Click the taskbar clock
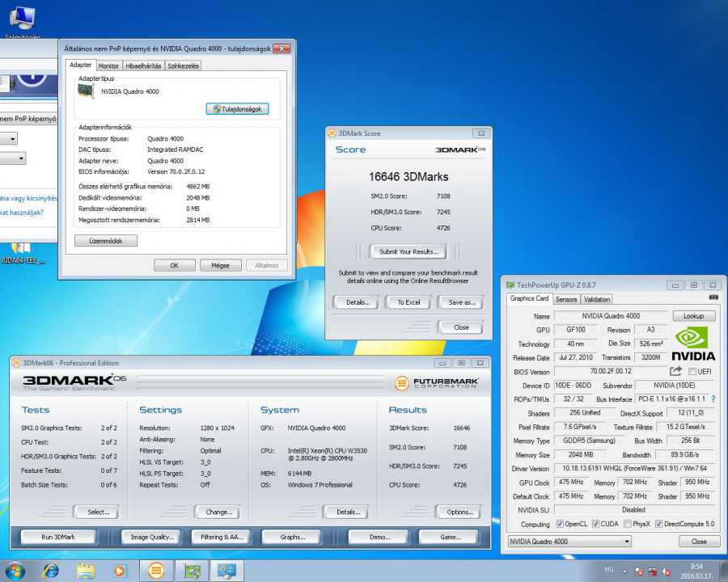This screenshot has height=582, width=728. point(697,571)
